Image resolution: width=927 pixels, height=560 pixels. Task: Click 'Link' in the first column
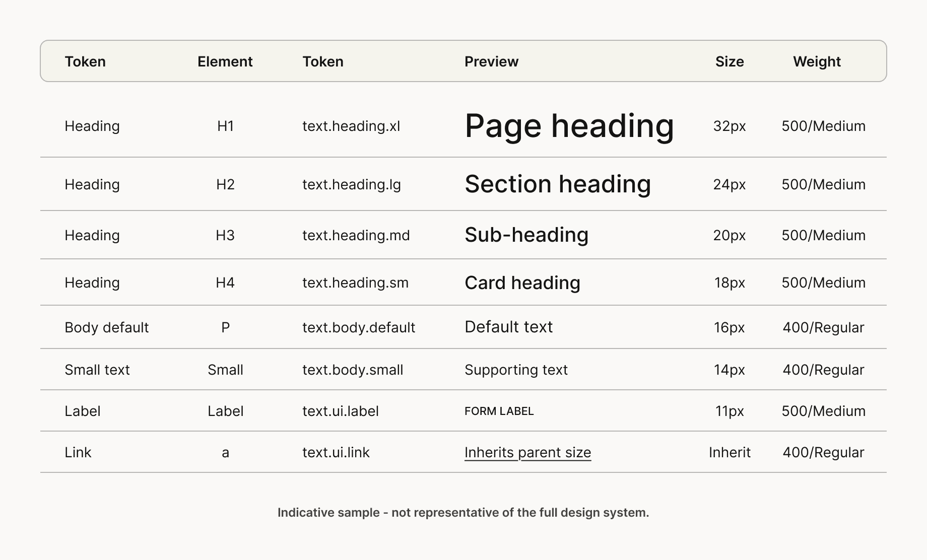pyautogui.click(x=78, y=452)
